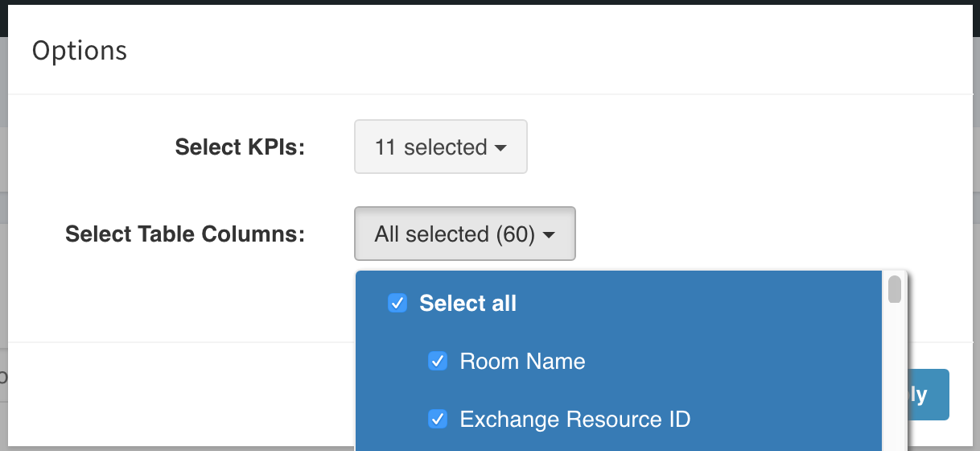Click the "Select KPIs:" field label
The image size is (980, 451).
click(240, 147)
